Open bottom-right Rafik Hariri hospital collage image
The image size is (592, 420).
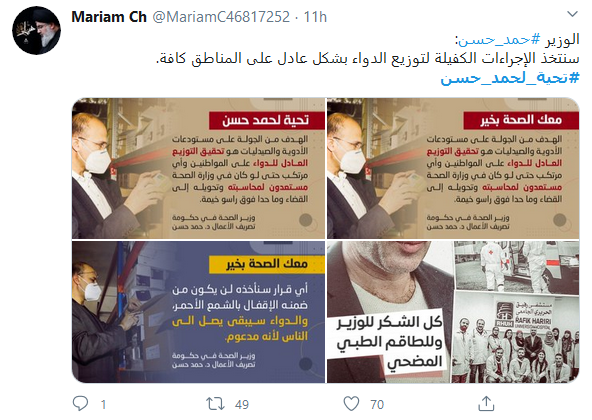point(453,312)
